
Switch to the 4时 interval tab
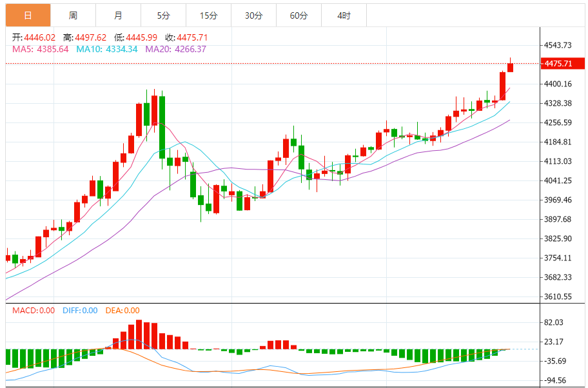344,15
